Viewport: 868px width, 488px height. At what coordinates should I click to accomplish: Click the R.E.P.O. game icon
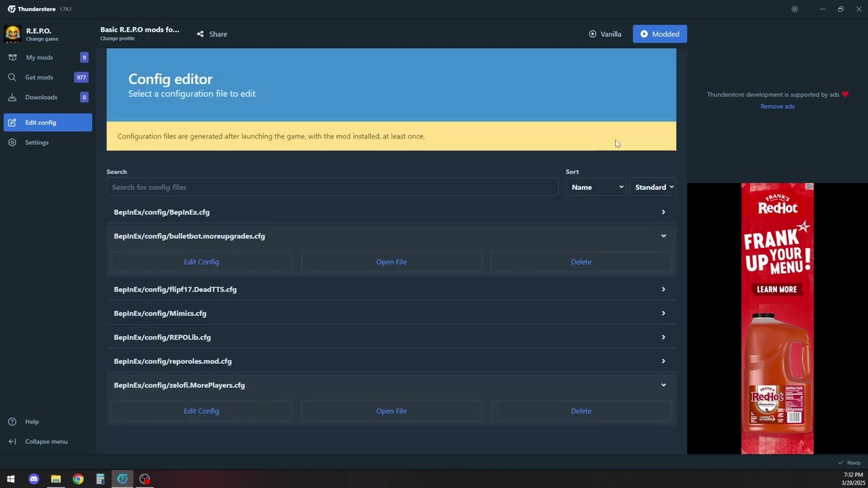point(12,34)
